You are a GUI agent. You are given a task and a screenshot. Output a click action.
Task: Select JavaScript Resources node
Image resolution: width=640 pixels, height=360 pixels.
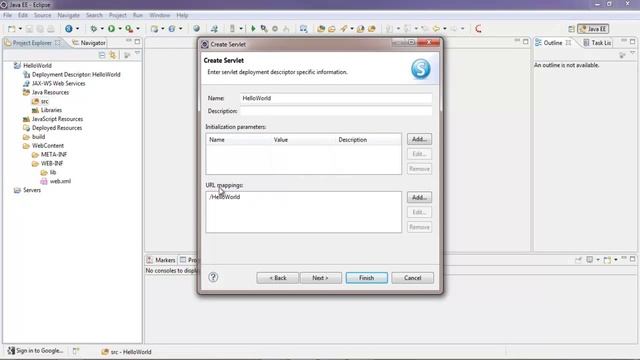[x=57, y=119]
